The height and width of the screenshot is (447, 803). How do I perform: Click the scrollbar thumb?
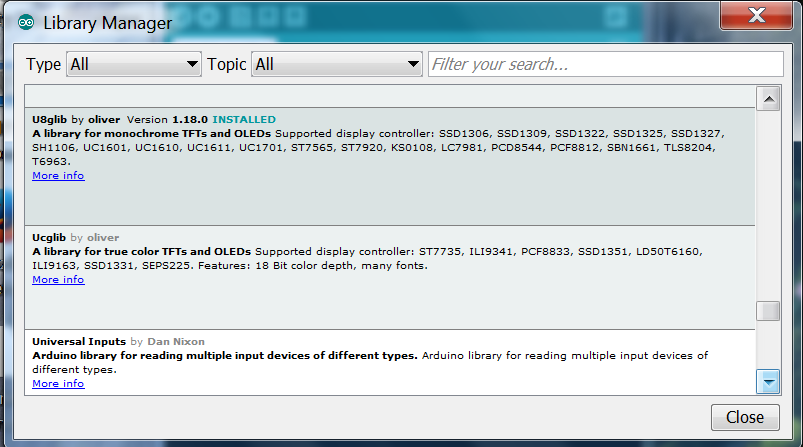coord(768,311)
